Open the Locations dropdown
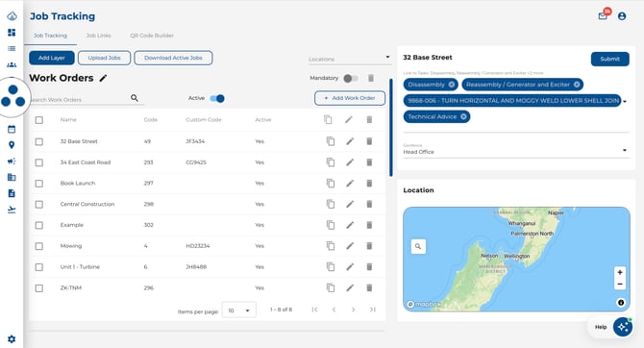 point(350,59)
